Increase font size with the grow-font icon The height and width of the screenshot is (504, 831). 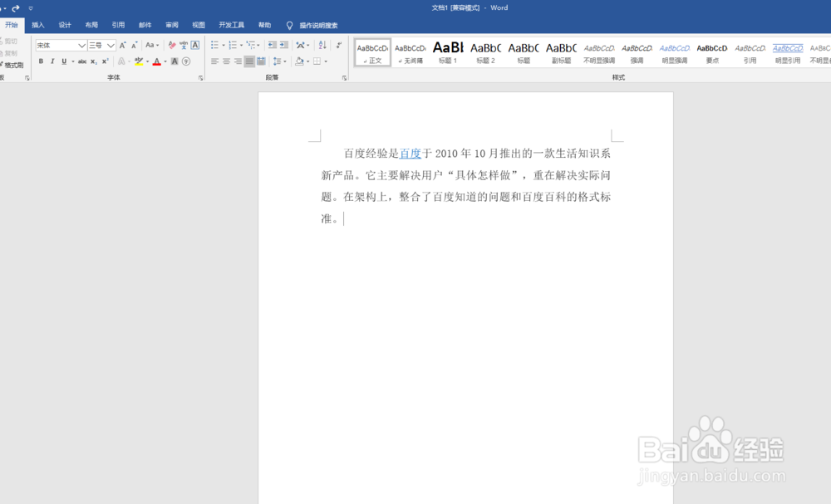pos(123,46)
